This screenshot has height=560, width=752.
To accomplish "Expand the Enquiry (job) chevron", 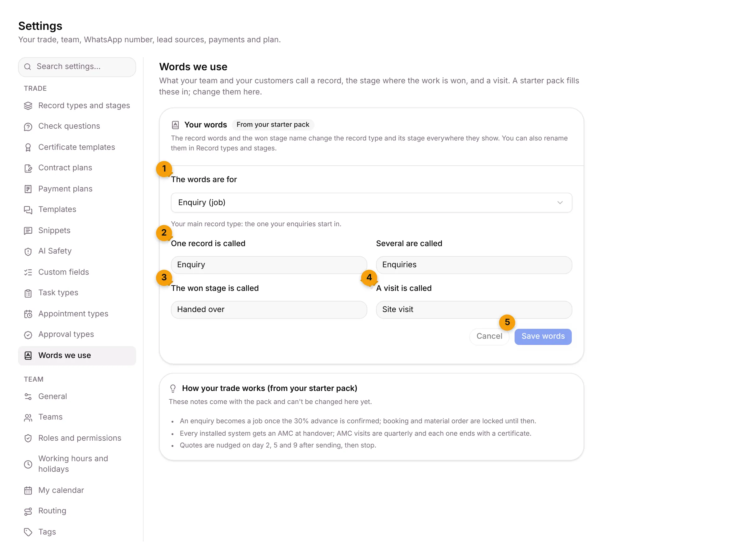I will [560, 202].
